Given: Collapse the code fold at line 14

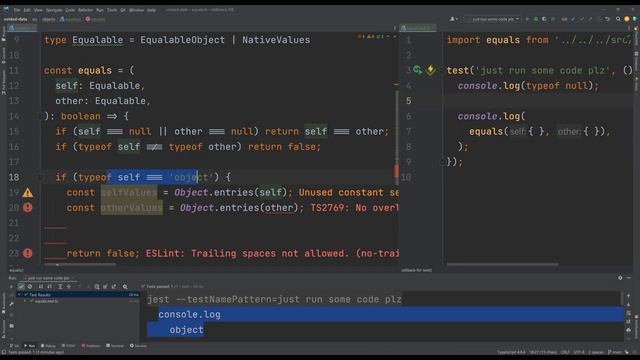Looking at the screenshot, I should 40,116.
